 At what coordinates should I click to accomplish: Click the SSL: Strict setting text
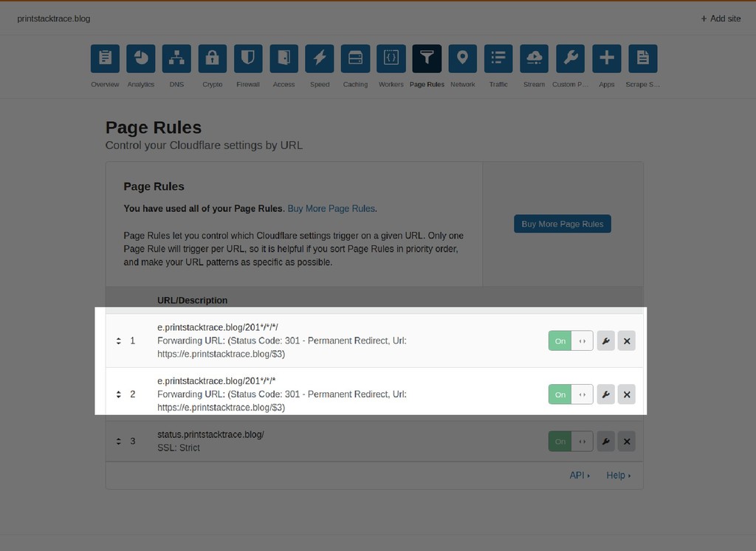[179, 448]
